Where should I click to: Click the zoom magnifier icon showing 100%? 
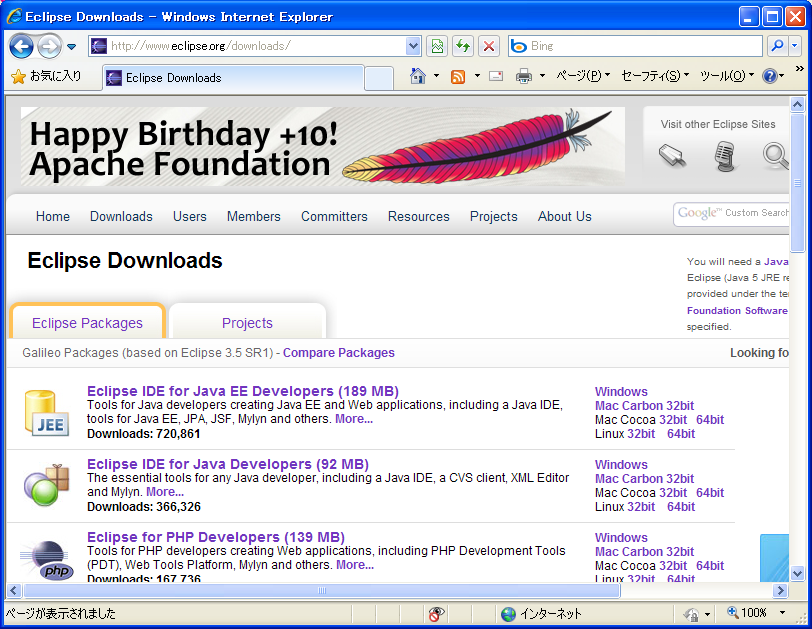(733, 612)
